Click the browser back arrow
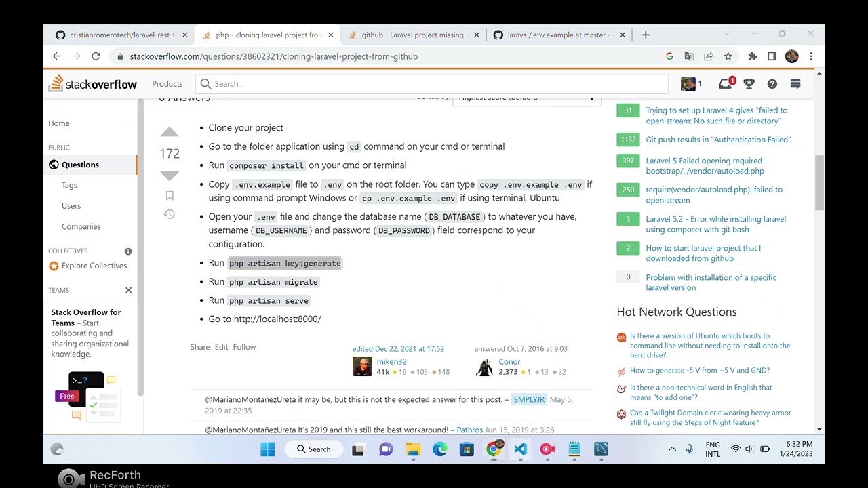Viewport: 868px width, 488px height. 57,56
